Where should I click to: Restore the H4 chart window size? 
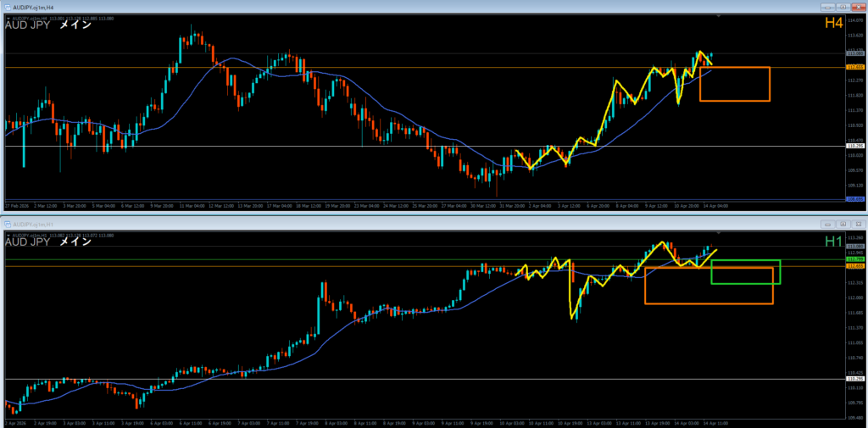(842, 8)
